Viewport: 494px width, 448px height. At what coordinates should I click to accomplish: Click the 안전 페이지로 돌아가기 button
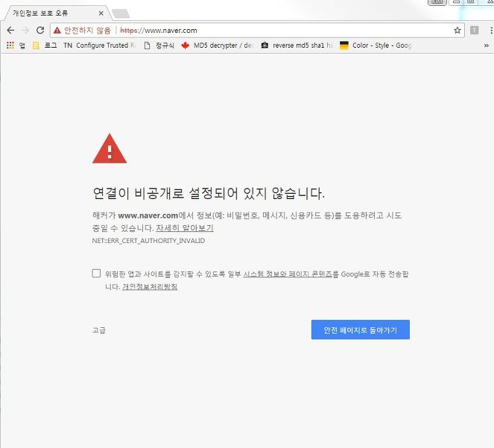pos(361,329)
